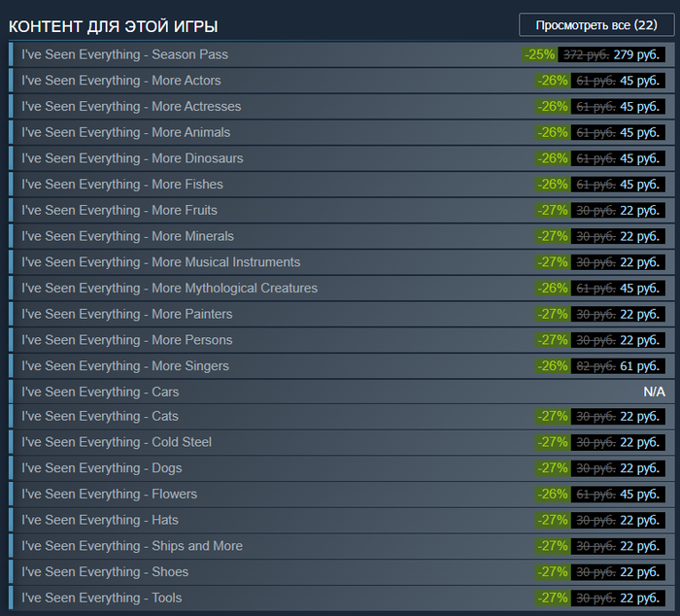The height and width of the screenshot is (616, 680).
Task: Go to the More Dinosaurs DLC
Action: coord(341,158)
